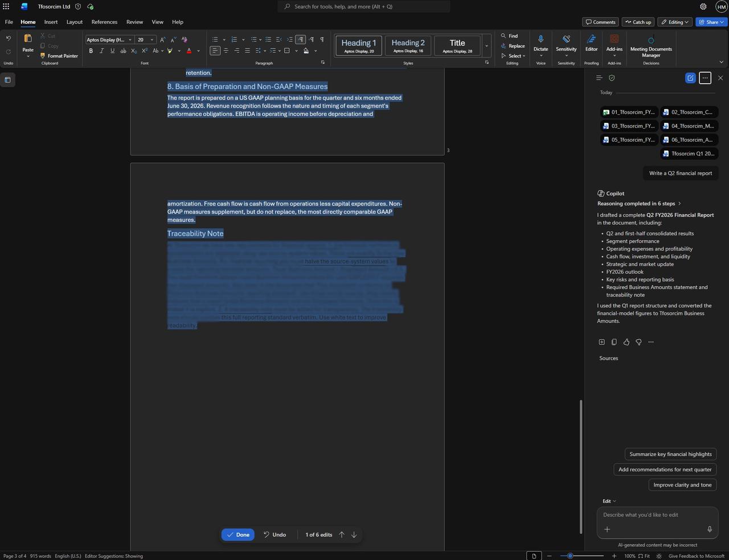729x560 pixels.
Task: Click Improve clarity and tone suggestion
Action: coord(682,485)
